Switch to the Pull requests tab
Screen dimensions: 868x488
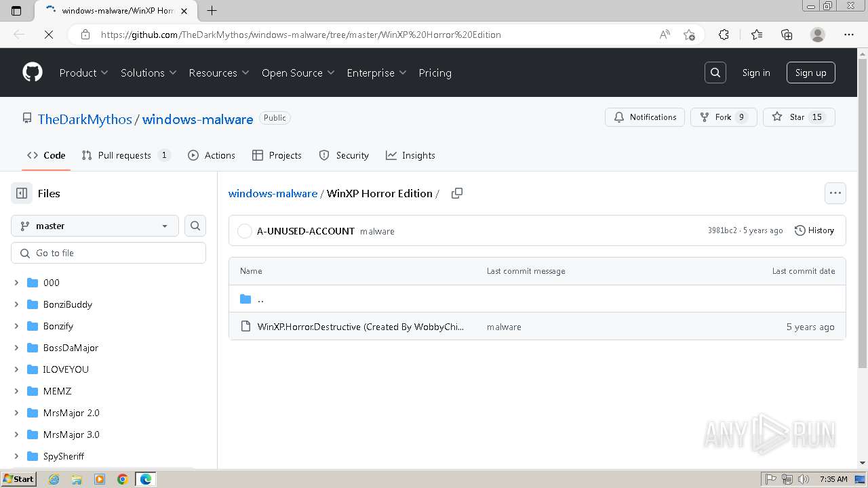click(x=125, y=155)
